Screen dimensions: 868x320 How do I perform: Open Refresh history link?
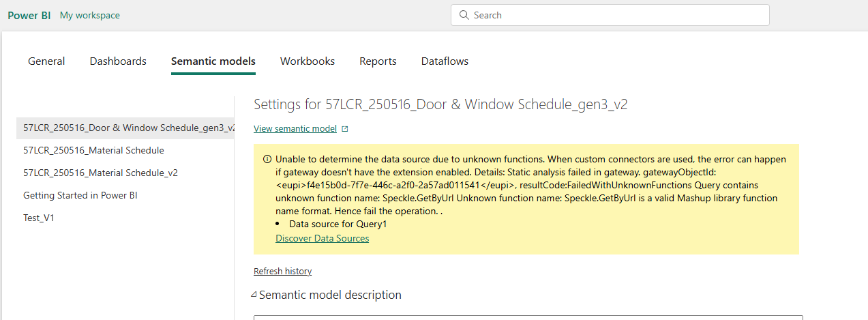(x=282, y=272)
